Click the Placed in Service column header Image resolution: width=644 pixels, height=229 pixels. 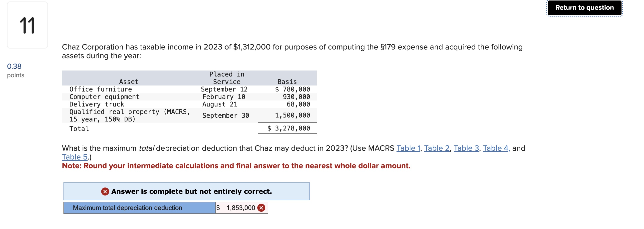[227, 78]
